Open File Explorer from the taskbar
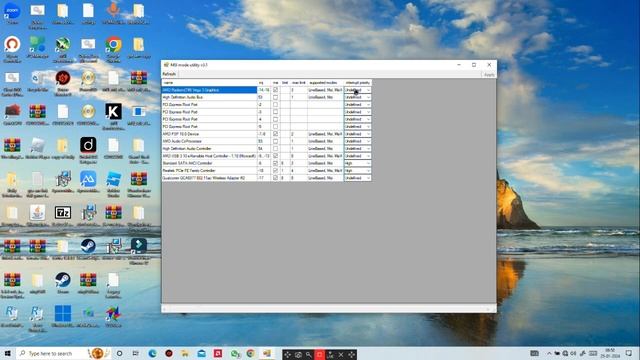This screenshot has width=640, height=360. [x=185, y=353]
